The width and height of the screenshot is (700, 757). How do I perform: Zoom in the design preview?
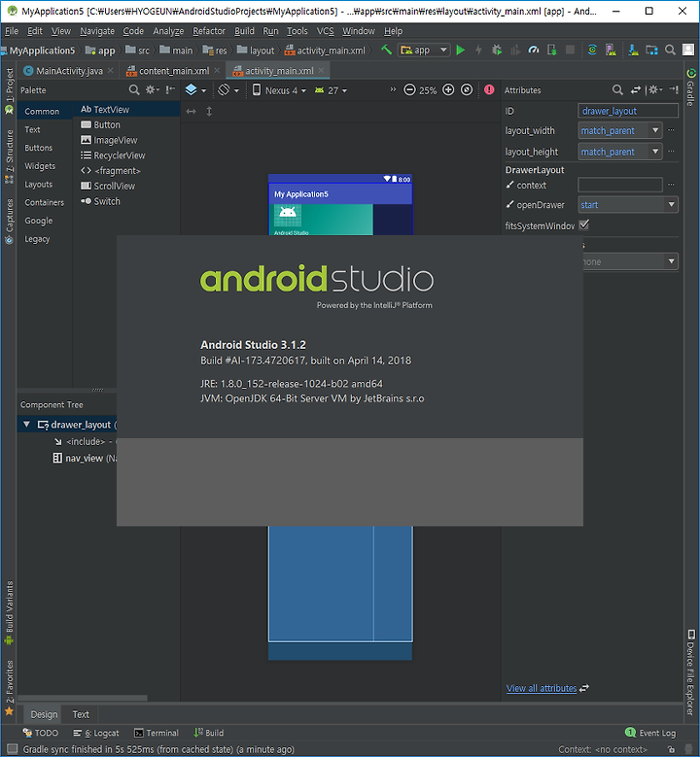point(448,89)
